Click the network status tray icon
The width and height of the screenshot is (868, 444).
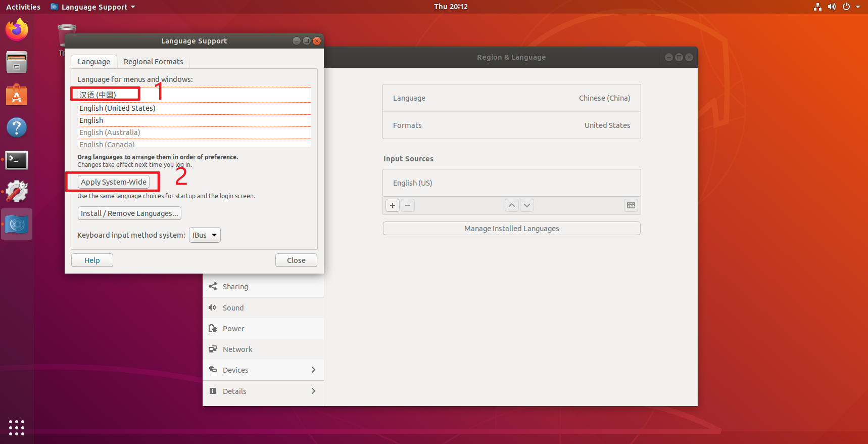pyautogui.click(x=817, y=7)
